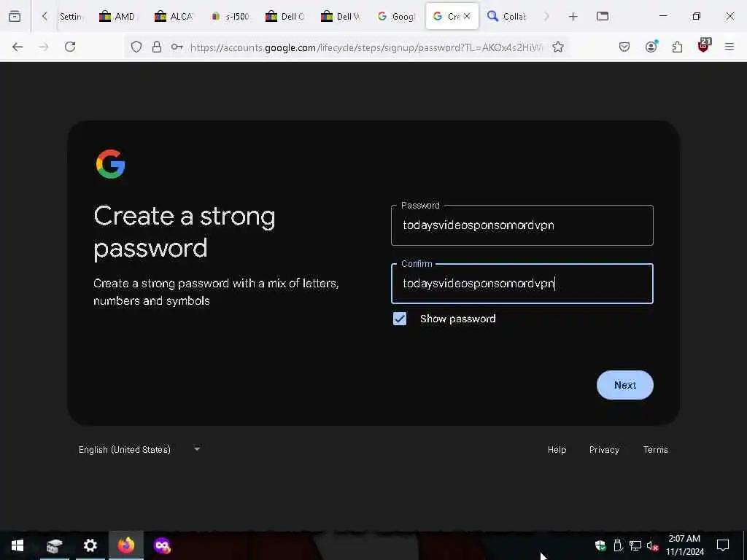Open the Pocket save icon

click(624, 47)
